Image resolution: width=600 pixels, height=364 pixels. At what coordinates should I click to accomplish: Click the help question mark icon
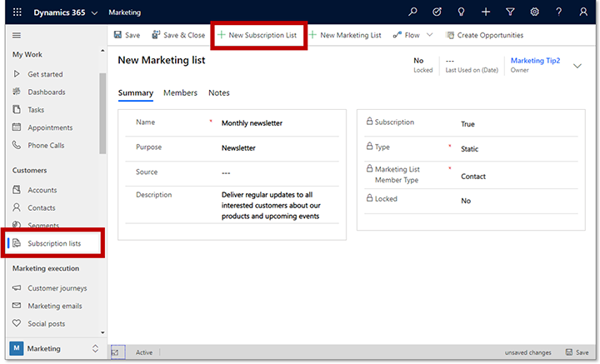[x=558, y=12]
